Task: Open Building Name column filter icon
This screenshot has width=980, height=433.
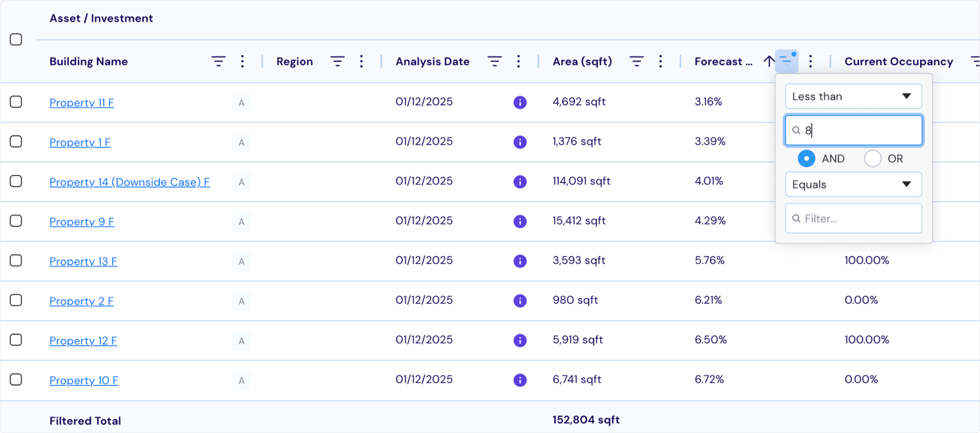Action: point(218,61)
